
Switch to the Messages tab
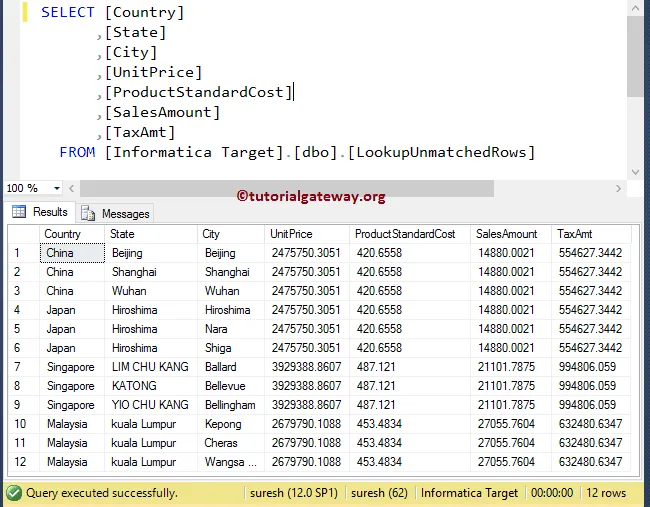[x=115, y=213]
